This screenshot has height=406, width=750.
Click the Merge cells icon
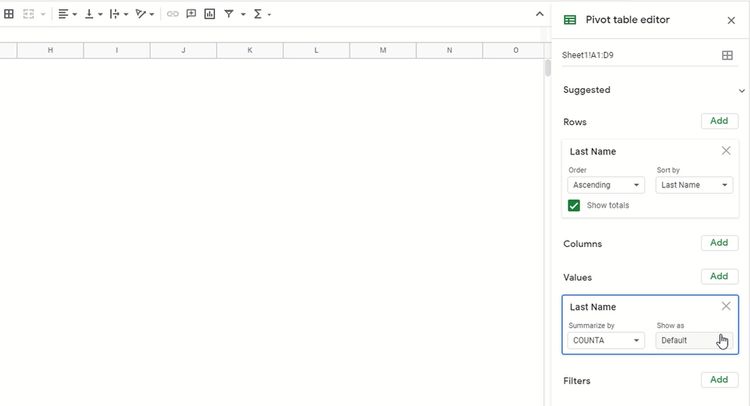pos(29,14)
